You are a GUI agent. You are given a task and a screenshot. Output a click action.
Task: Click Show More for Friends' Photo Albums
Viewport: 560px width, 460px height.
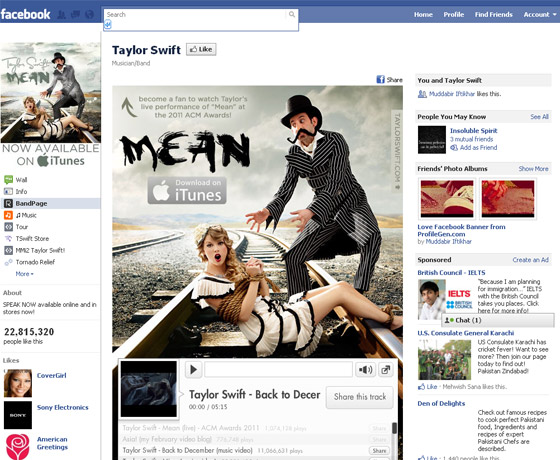534,169
